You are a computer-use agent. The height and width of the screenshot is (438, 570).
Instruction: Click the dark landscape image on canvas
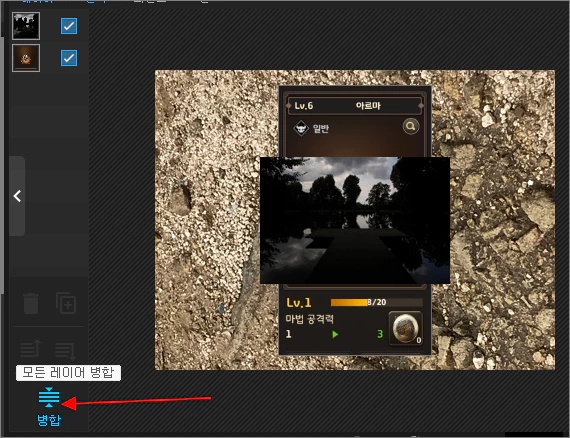click(x=355, y=220)
